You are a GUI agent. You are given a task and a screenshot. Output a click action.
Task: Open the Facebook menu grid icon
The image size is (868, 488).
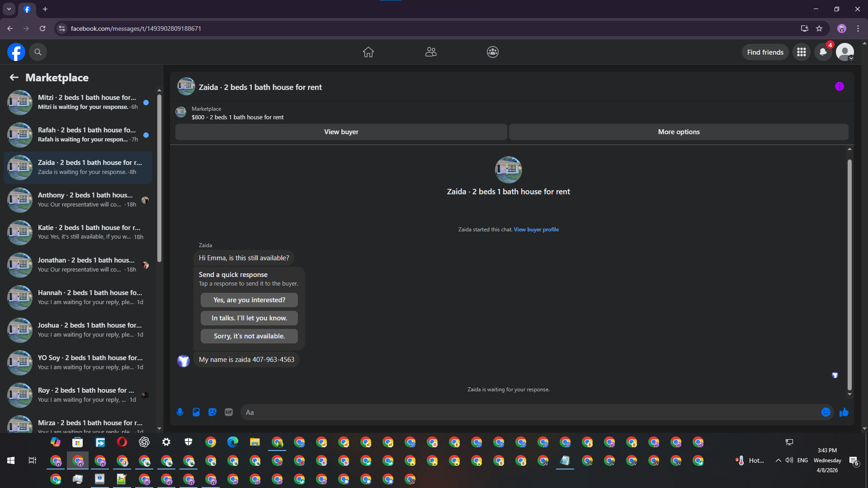click(802, 52)
